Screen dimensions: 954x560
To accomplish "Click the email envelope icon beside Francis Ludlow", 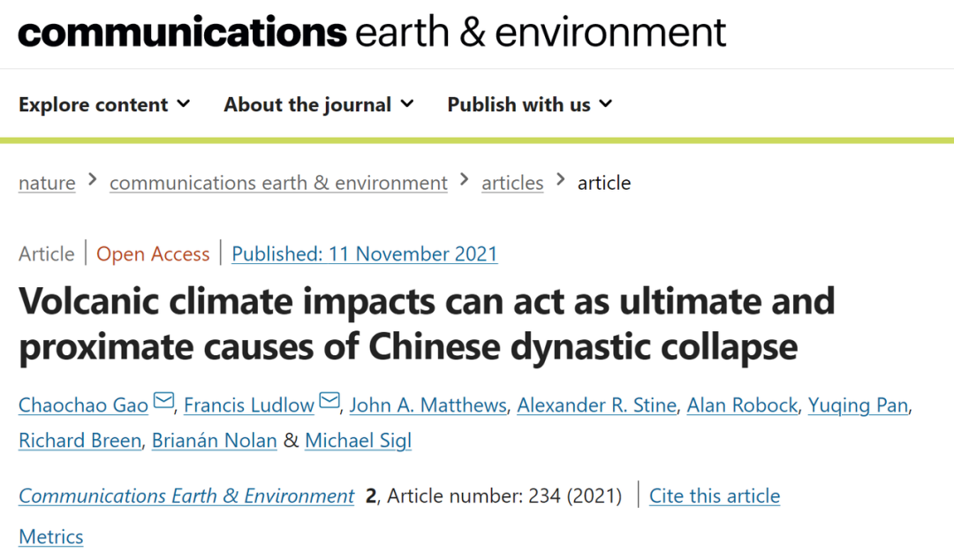I will (329, 403).
